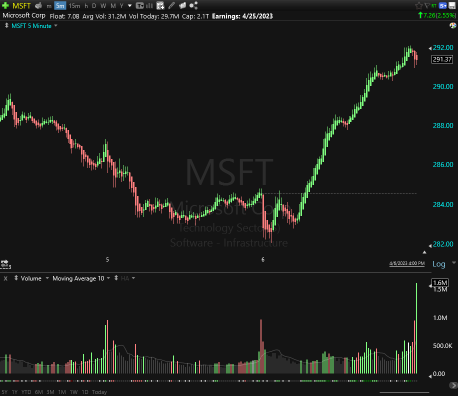
Task: Open the more-timeframes dropdown arrow
Action: pos(130,6)
